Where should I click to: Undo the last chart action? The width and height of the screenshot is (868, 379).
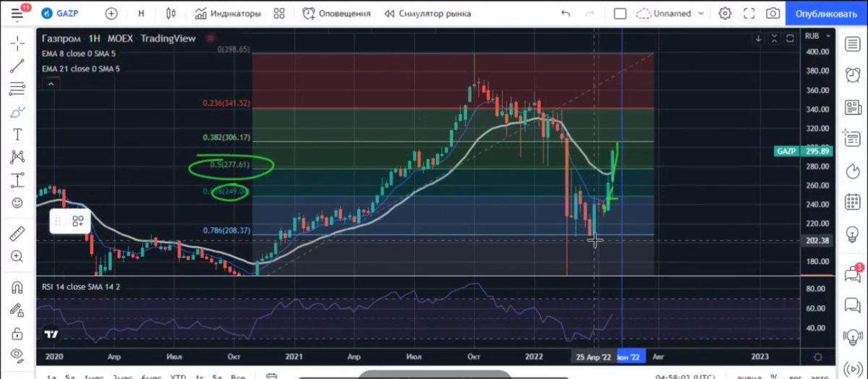coord(566,13)
